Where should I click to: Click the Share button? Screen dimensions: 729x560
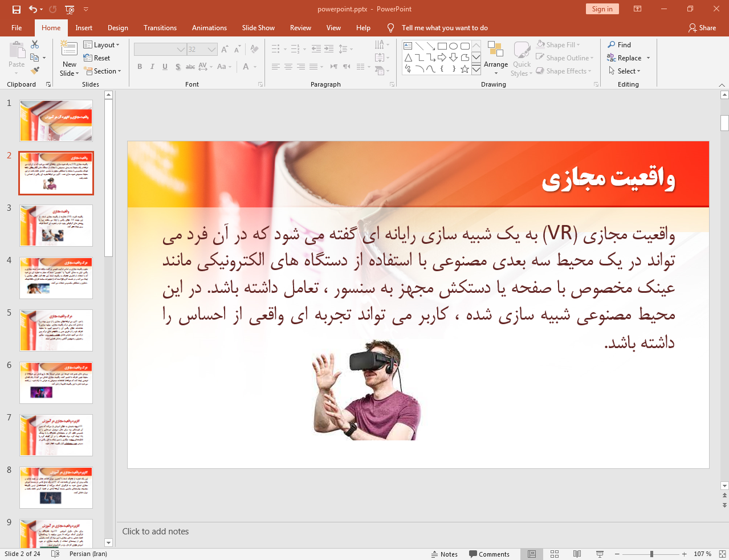click(702, 28)
